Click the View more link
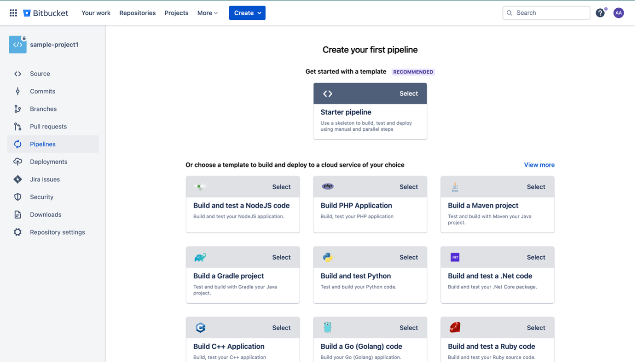Image resolution: width=637 pixels, height=364 pixels. click(x=539, y=165)
